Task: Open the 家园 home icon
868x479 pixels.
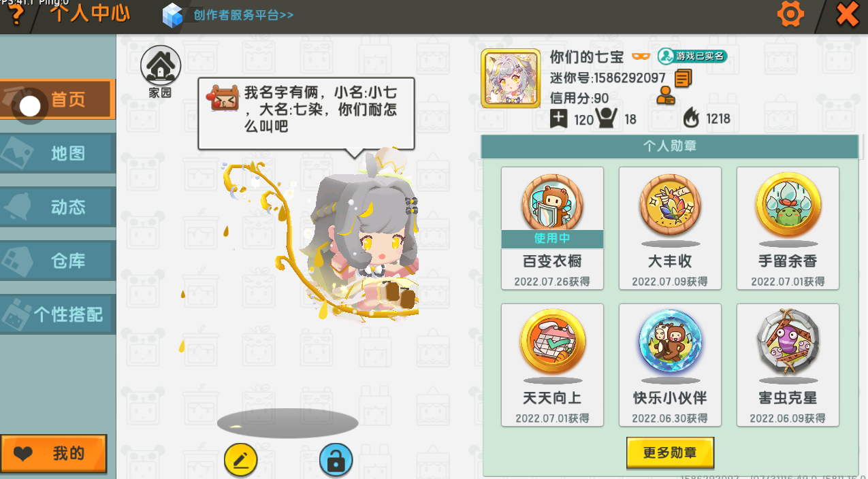Action: pyautogui.click(x=160, y=71)
